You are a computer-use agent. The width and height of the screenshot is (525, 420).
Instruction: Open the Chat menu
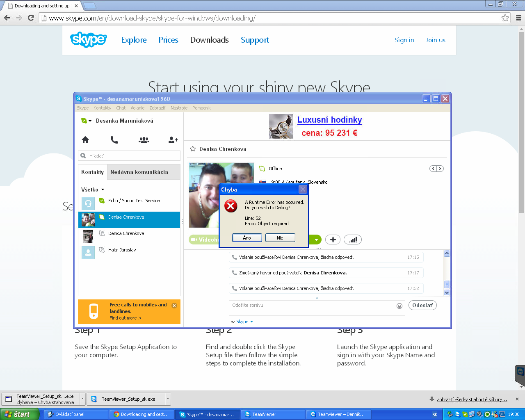(x=121, y=108)
